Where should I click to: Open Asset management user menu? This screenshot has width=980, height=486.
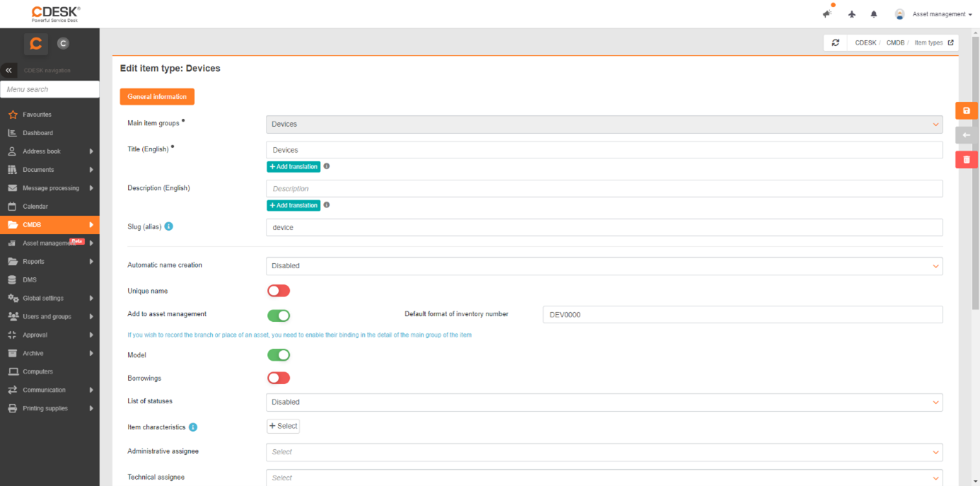[x=943, y=14]
